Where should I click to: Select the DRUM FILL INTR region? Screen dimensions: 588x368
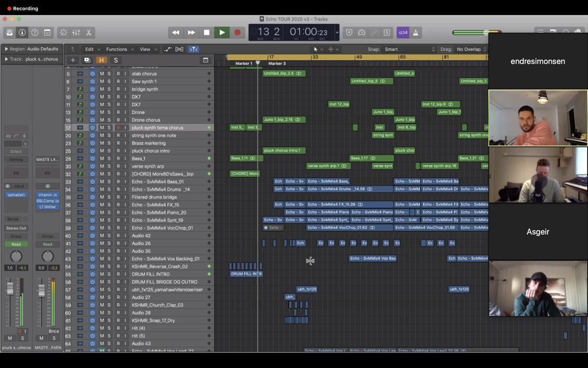246,274
